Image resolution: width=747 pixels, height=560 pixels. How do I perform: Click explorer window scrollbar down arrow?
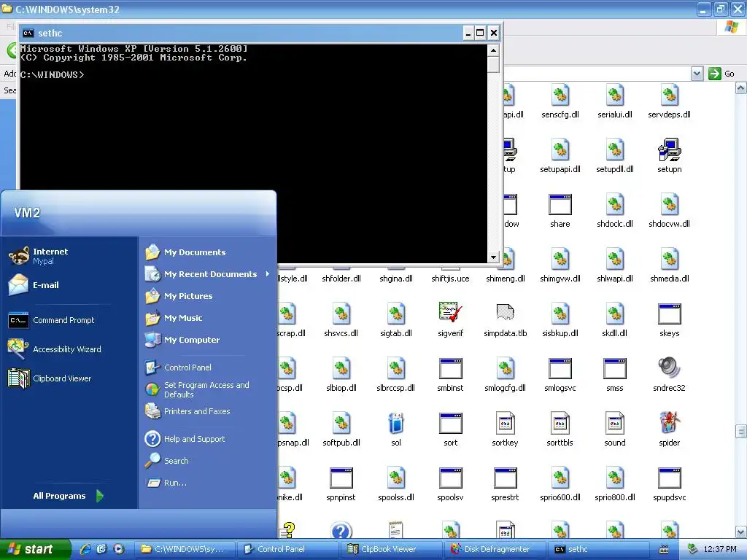point(741,532)
